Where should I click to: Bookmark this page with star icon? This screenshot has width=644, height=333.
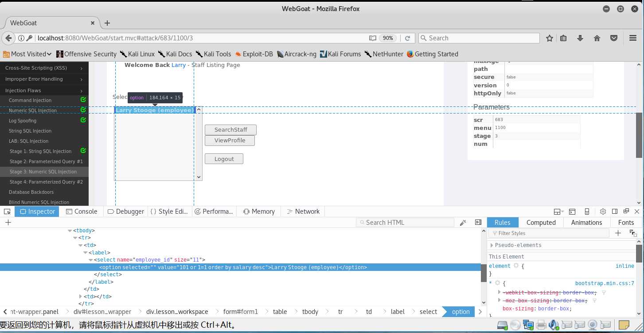coord(550,38)
